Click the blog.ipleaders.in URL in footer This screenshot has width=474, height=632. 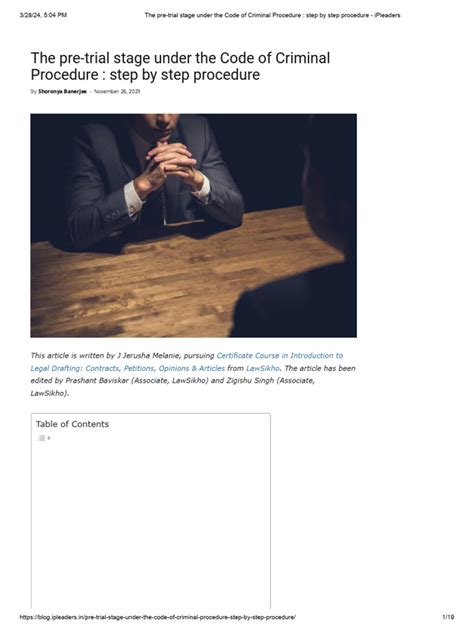pyautogui.click(x=158, y=617)
